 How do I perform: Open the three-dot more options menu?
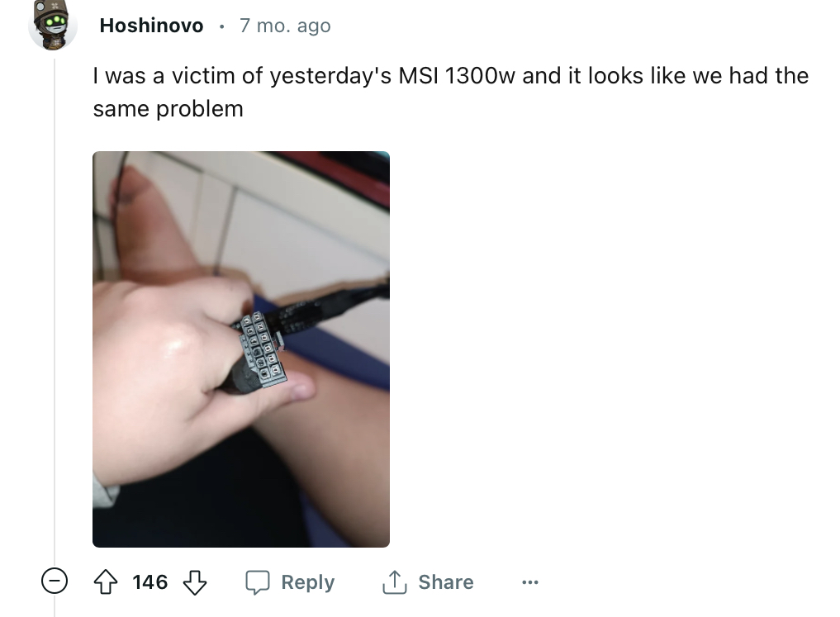[x=529, y=582]
